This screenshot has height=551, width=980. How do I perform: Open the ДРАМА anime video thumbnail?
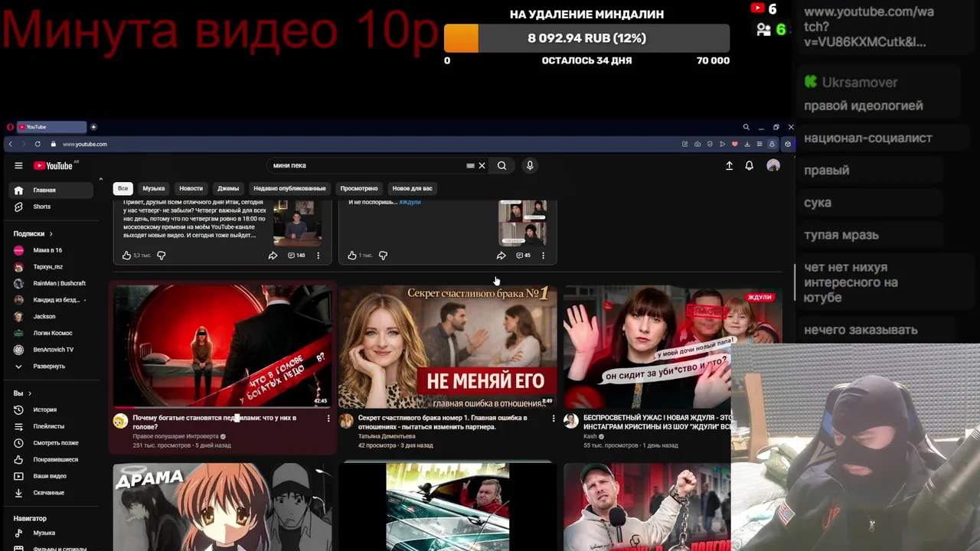tap(222, 507)
